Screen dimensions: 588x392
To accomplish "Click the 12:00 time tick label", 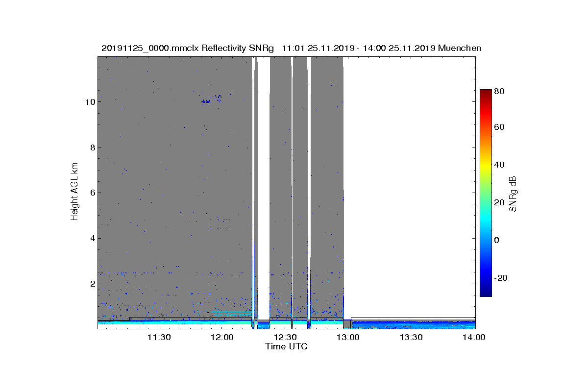I will coord(222,338).
